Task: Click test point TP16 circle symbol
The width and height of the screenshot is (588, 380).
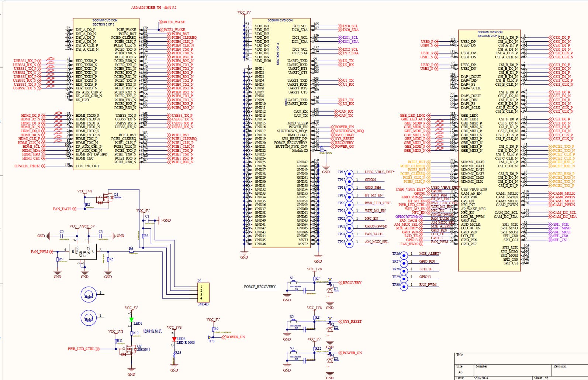Action: (x=349, y=173)
